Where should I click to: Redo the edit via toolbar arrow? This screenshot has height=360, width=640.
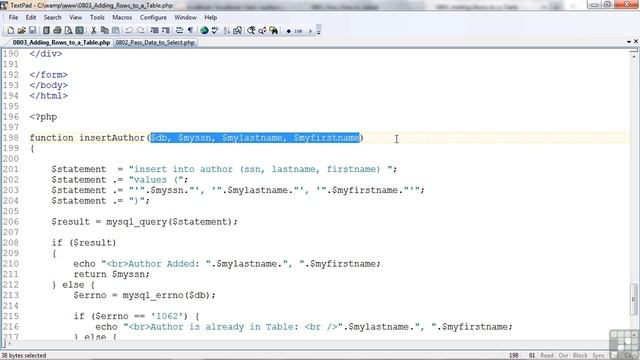coord(141,31)
